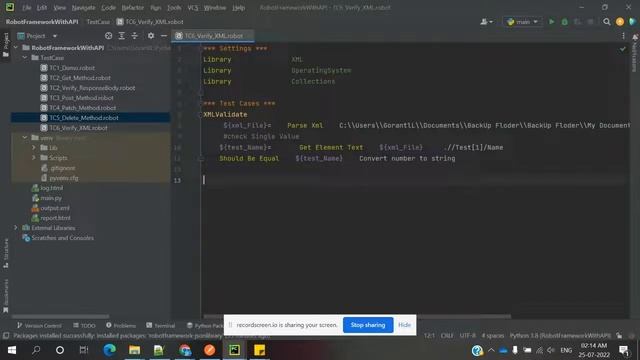Select TC1_Demo.robot in project tree

click(x=72, y=68)
